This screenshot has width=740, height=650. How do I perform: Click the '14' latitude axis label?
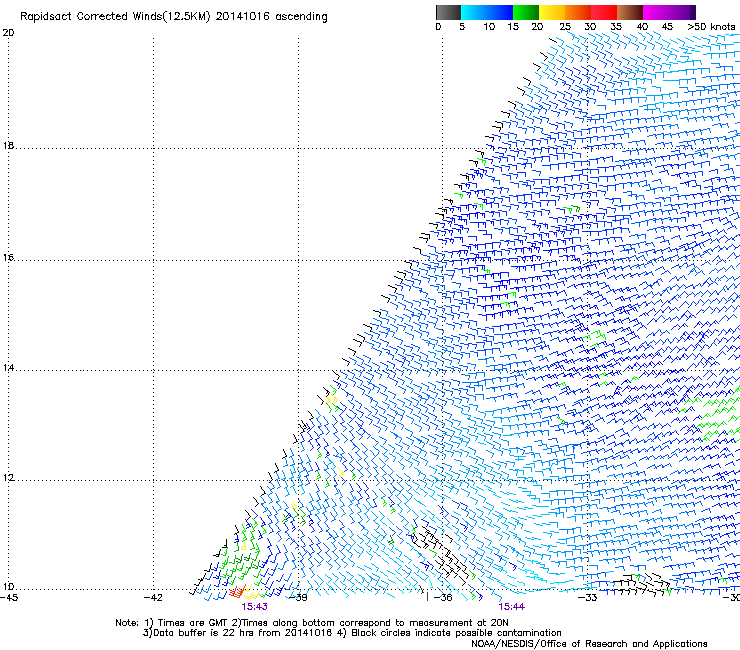[x=8, y=368]
